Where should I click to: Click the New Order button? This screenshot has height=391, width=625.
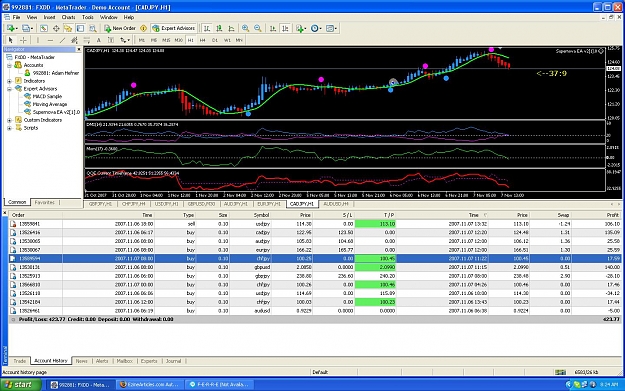[120, 28]
